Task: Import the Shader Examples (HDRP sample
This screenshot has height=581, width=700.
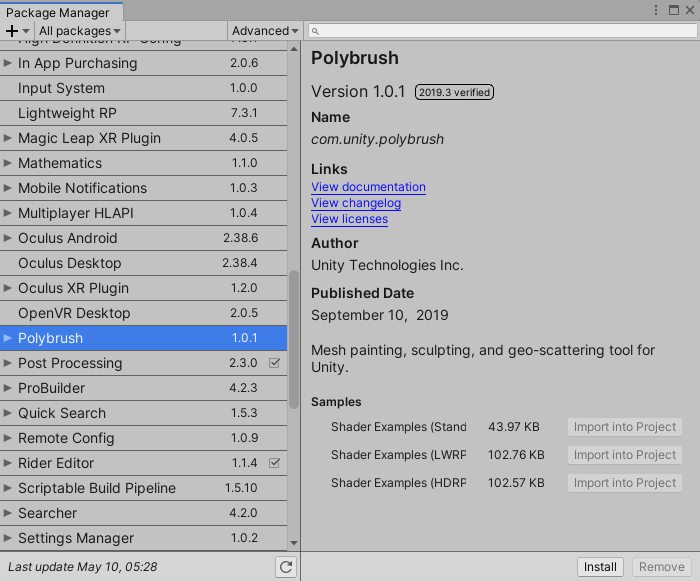Action: (625, 483)
